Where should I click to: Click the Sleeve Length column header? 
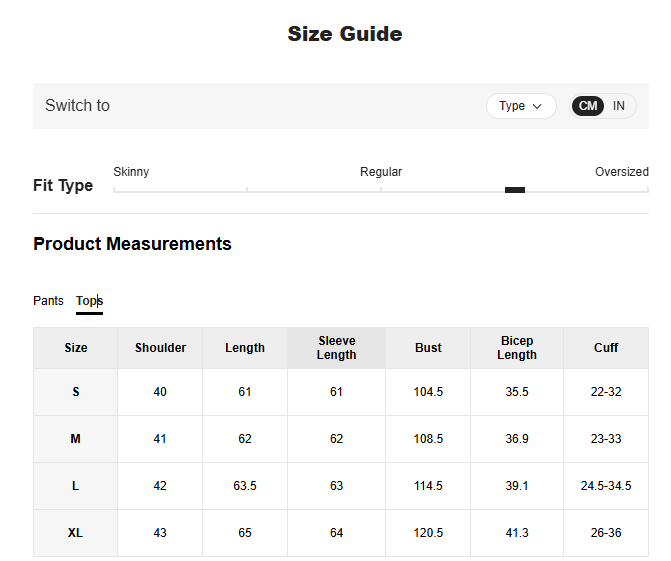coord(336,348)
